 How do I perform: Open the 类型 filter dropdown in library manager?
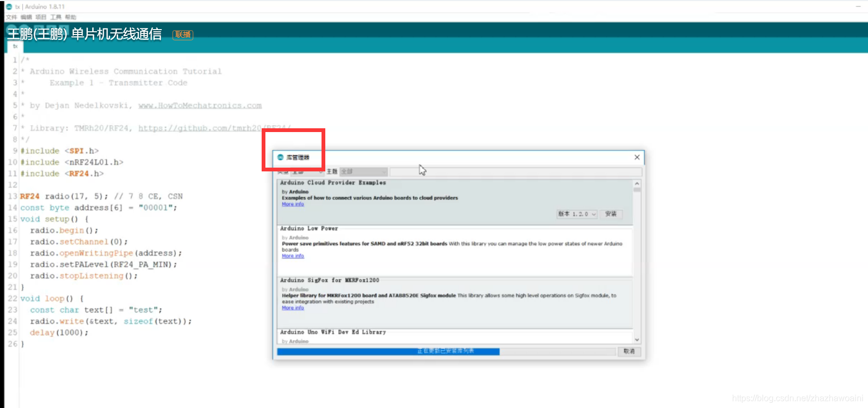click(x=306, y=171)
